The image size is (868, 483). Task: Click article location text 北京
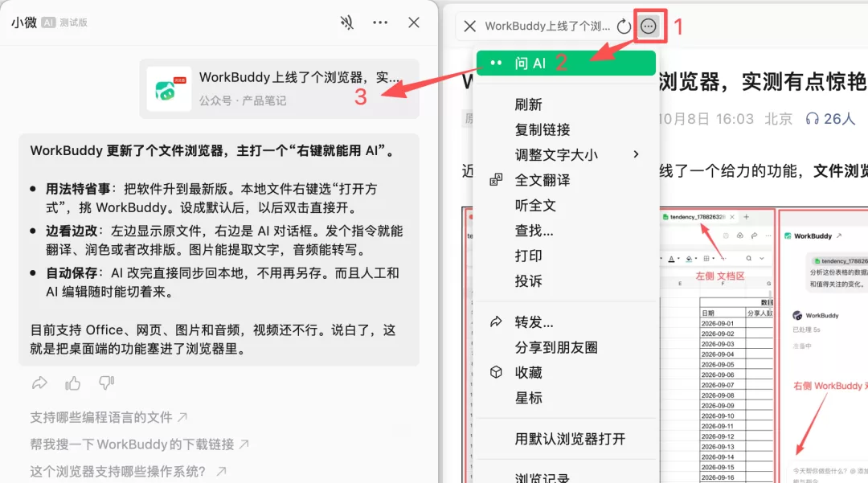coord(778,118)
